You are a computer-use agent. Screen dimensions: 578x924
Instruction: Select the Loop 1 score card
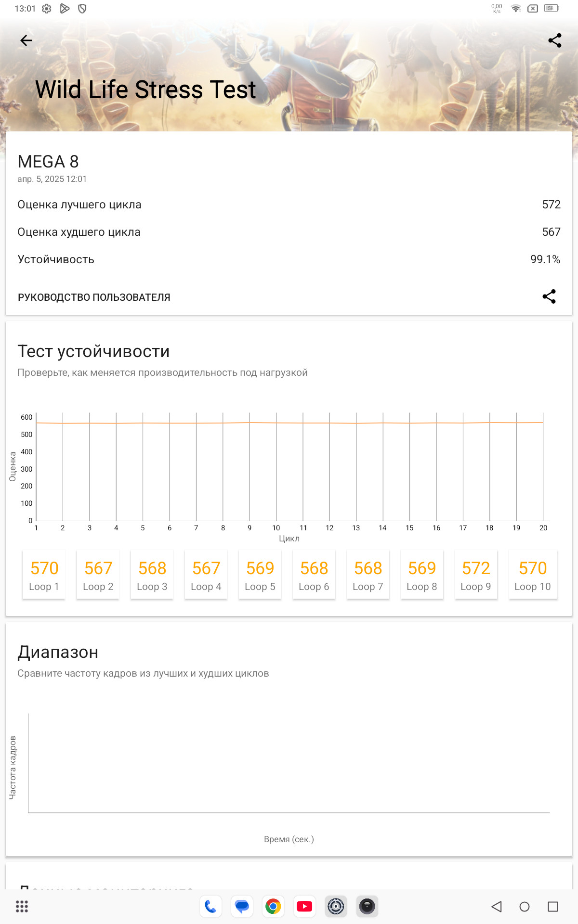click(44, 575)
